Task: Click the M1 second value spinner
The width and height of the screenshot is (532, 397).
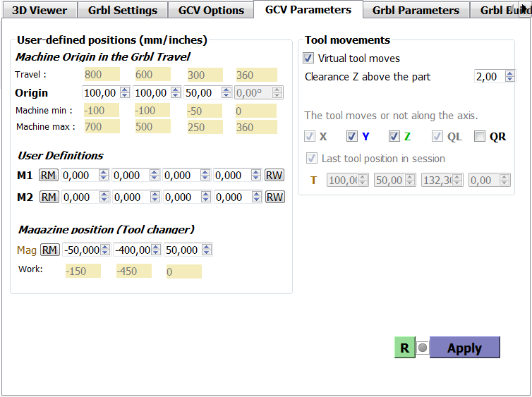Action: [x=155, y=176]
